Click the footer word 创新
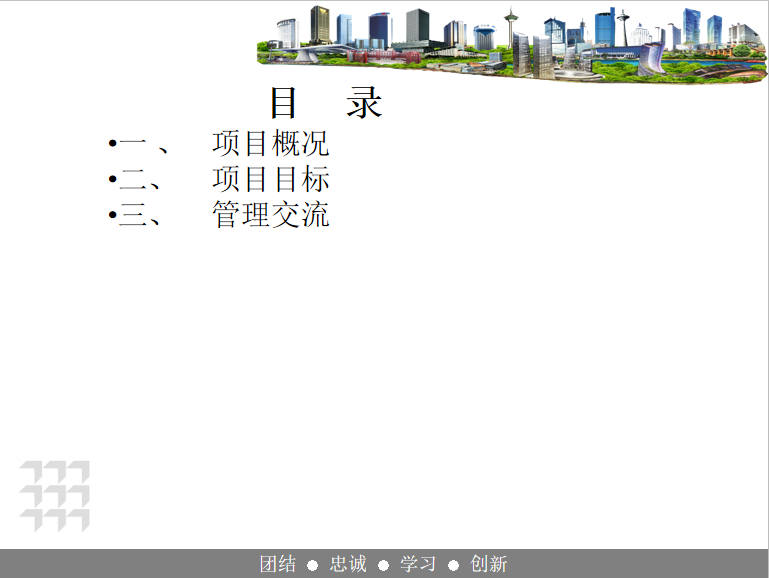The image size is (769, 578). (x=488, y=564)
